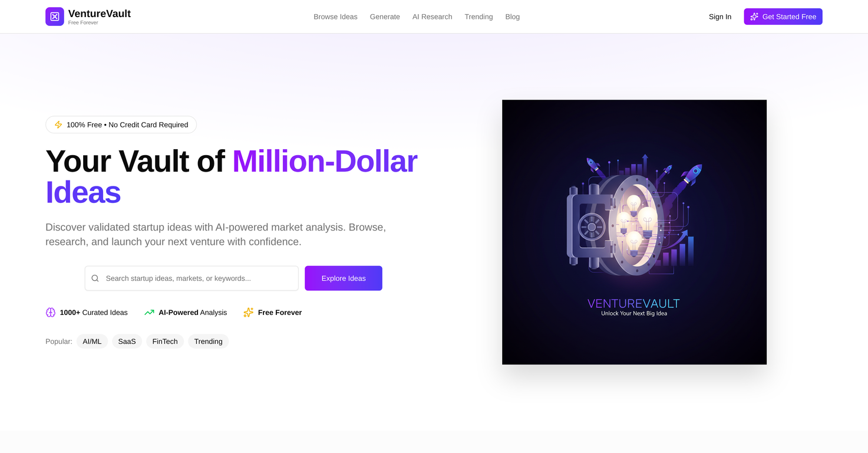The width and height of the screenshot is (868, 453).
Task: Visit the Blog from the top navigation
Action: click(x=512, y=17)
